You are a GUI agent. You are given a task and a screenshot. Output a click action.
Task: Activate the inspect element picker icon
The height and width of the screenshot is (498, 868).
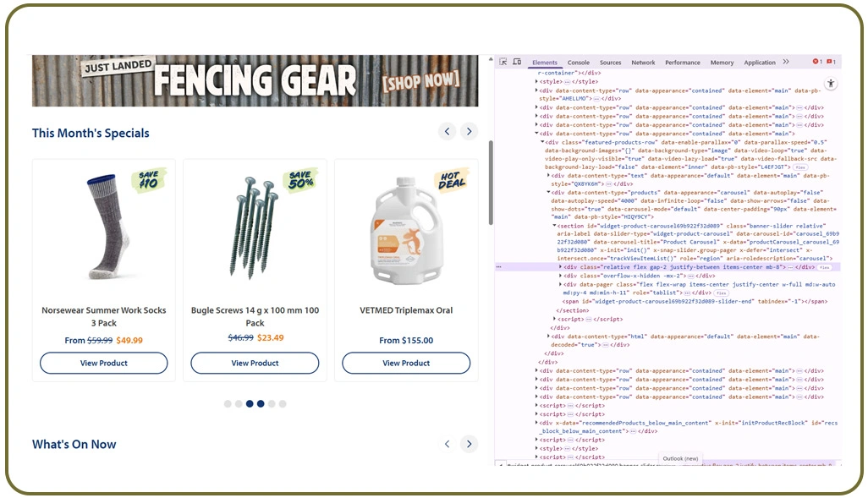503,62
